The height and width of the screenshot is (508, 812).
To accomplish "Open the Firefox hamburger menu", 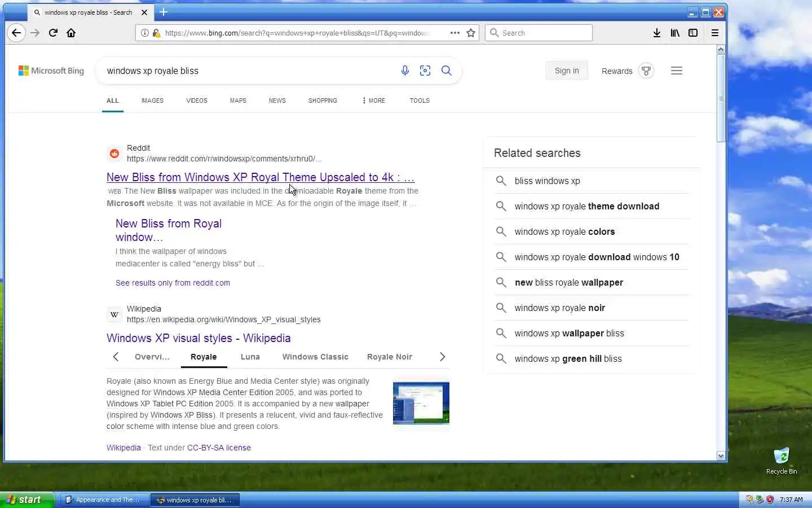I will click(714, 33).
